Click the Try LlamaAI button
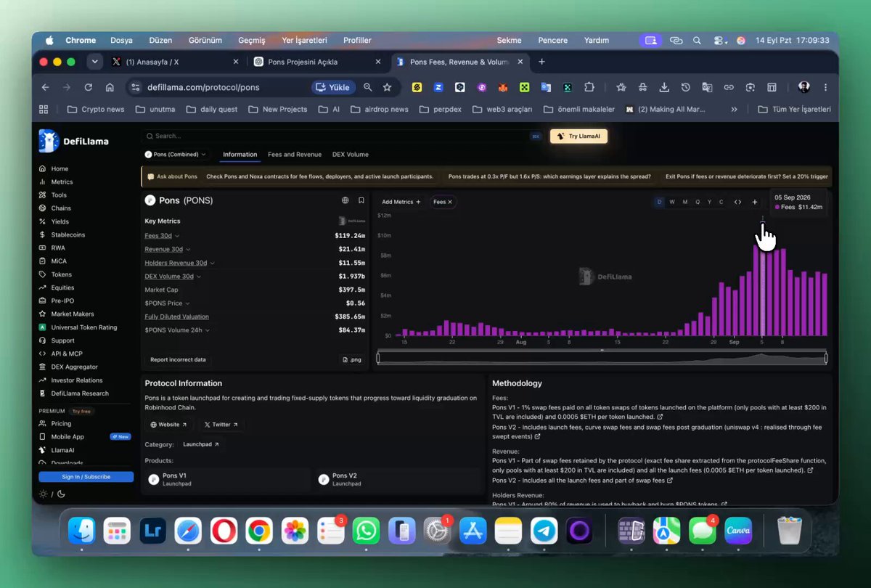This screenshot has width=871, height=588. coord(578,136)
